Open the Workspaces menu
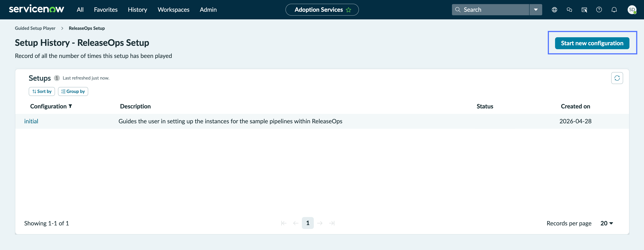Image resolution: width=644 pixels, height=250 pixels. point(173,10)
